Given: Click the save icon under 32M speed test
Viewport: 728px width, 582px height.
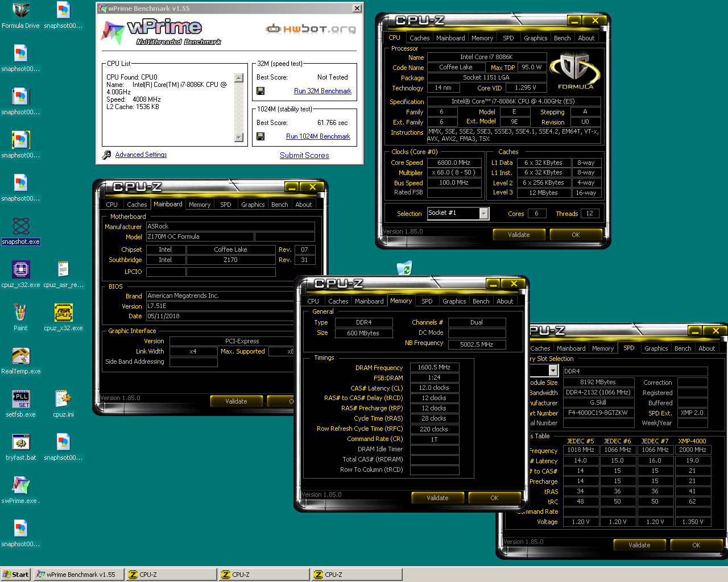Looking at the screenshot, I should pos(260,91).
